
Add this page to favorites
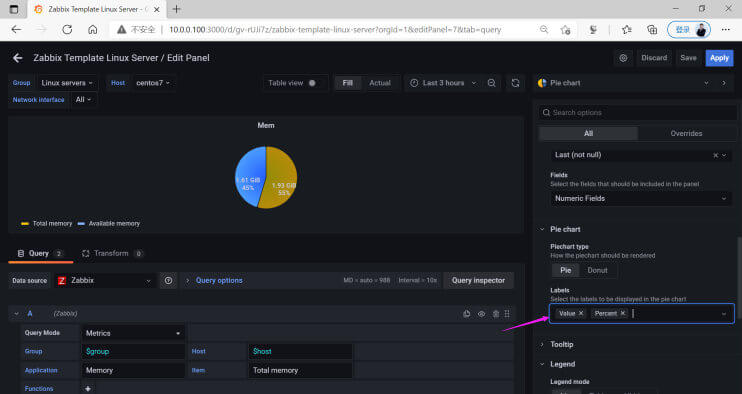point(565,29)
